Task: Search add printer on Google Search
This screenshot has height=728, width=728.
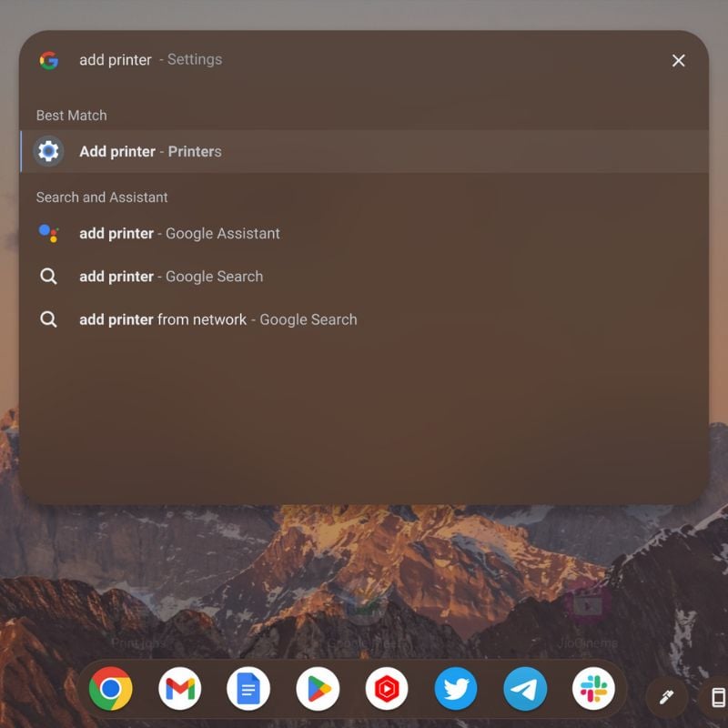Action: click(x=171, y=276)
